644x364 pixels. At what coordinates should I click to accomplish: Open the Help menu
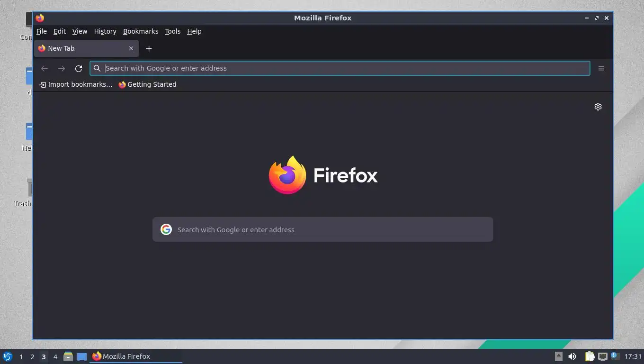point(194,31)
